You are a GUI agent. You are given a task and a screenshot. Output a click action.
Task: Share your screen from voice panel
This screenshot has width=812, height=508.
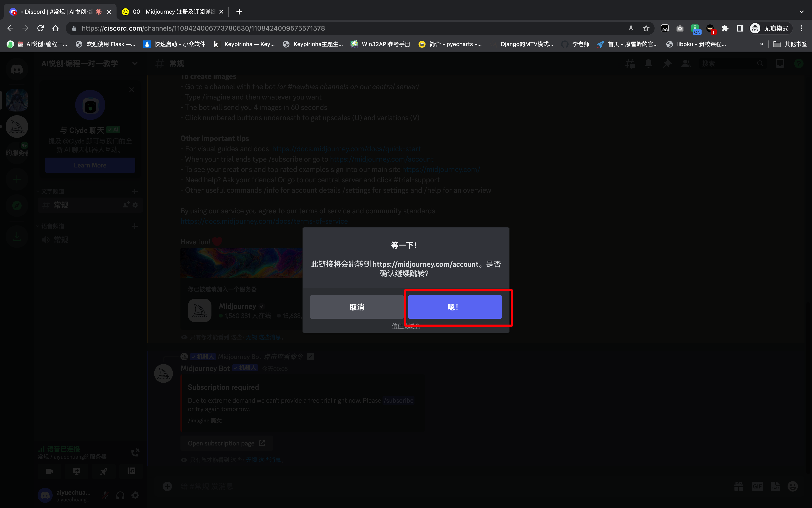77,471
